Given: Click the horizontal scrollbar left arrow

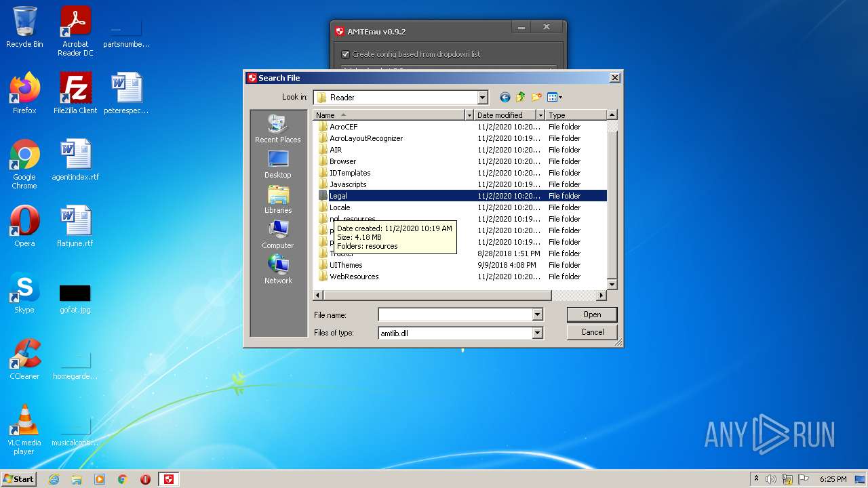Looking at the screenshot, I should [318, 296].
